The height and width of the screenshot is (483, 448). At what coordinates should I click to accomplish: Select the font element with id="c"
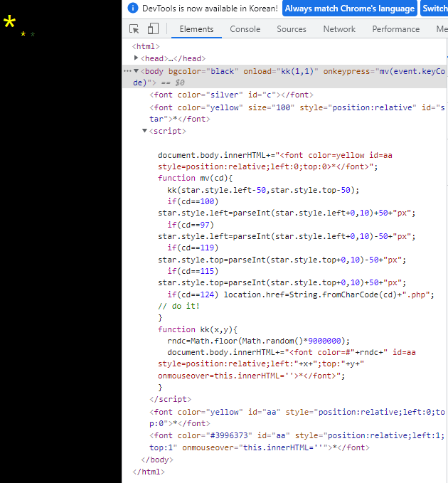pyautogui.click(x=231, y=95)
